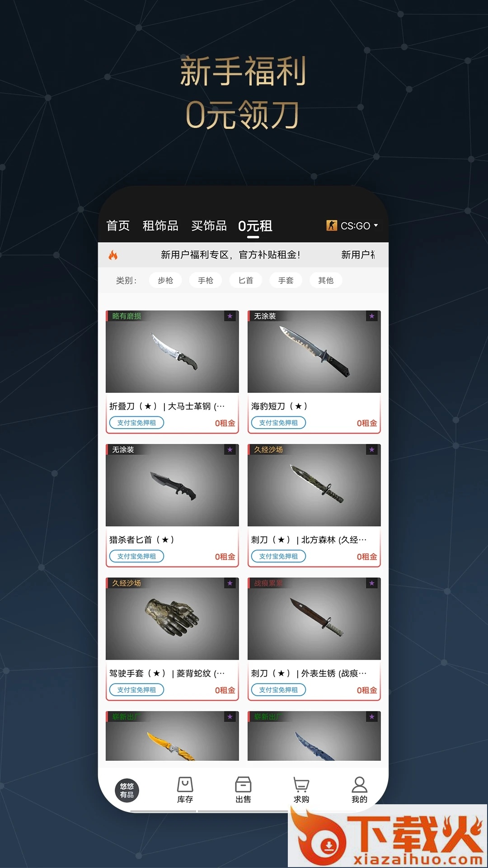Tap star badge on 折叠刀 item image
488x868 pixels.
coord(230,316)
